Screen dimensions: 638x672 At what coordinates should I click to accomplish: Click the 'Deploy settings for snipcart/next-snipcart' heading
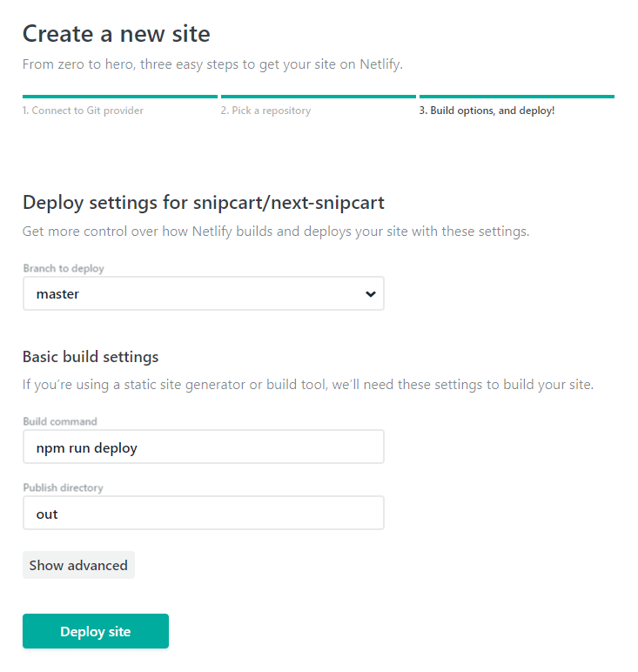(203, 203)
